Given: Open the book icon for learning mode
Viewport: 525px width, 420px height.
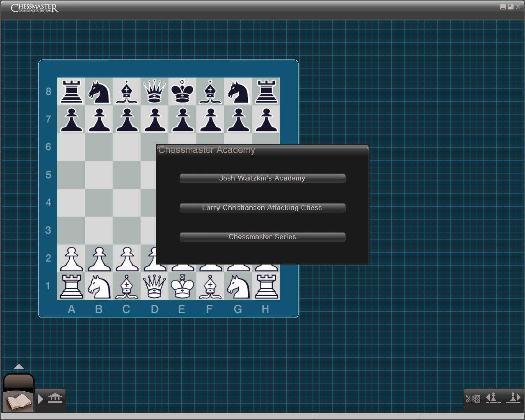Looking at the screenshot, I should point(18,400).
